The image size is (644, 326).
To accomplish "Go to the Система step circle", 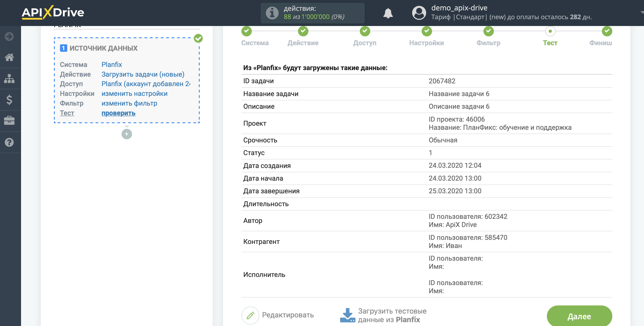I will (247, 31).
